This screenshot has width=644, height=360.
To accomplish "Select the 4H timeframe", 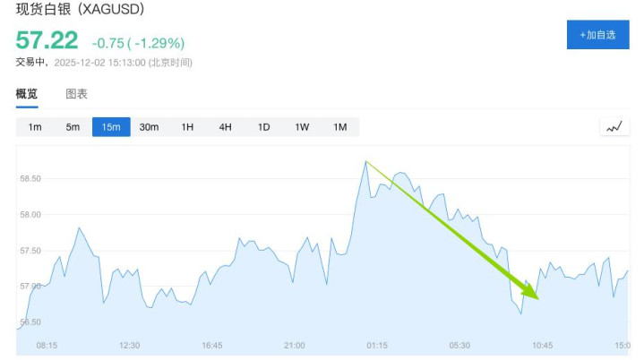I will click(x=225, y=127).
